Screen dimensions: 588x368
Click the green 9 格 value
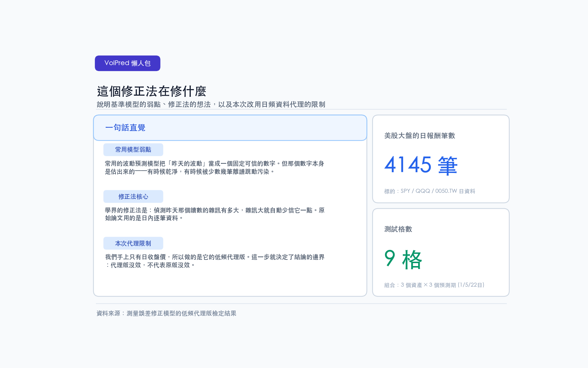point(403,259)
